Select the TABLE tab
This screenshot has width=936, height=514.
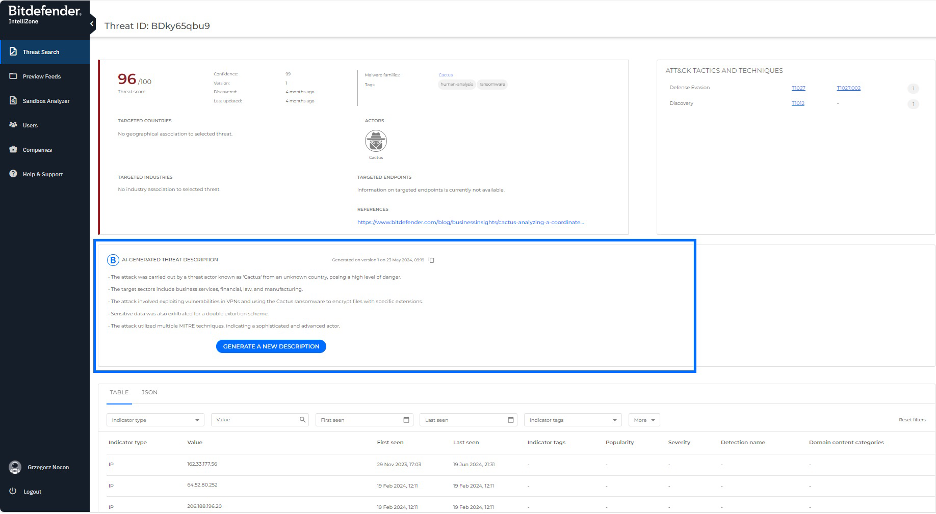[x=118, y=392]
